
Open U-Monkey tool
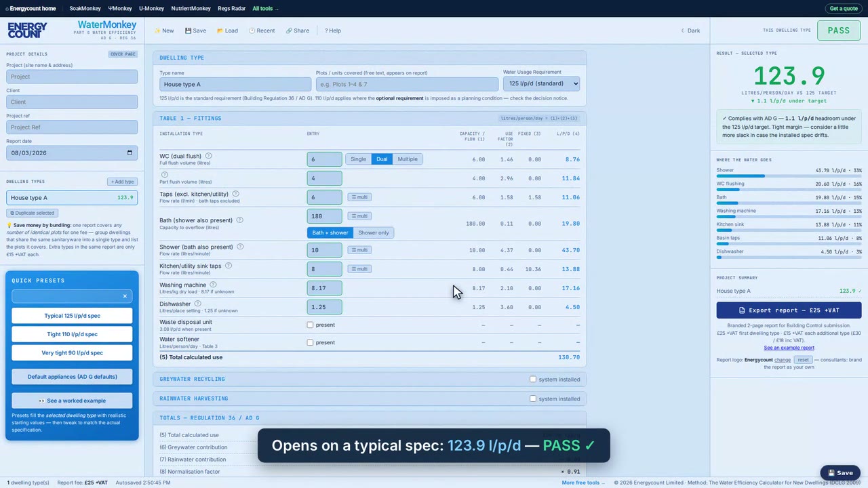151,9
